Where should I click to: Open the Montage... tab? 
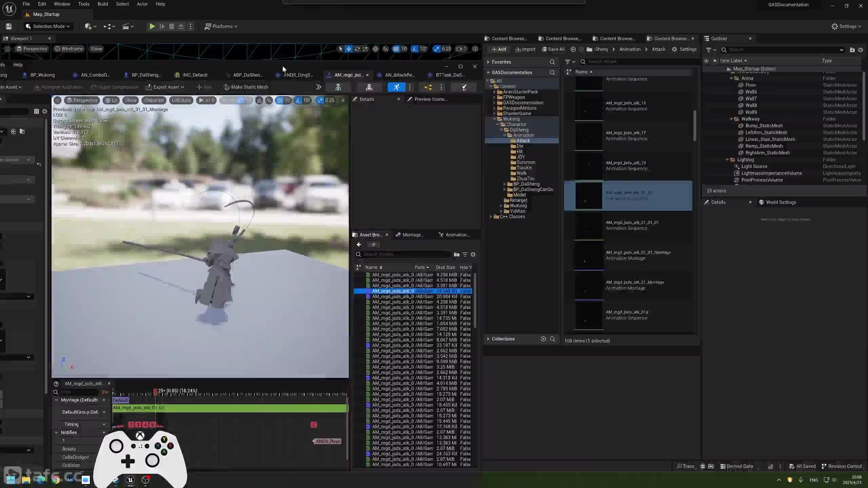click(x=410, y=235)
